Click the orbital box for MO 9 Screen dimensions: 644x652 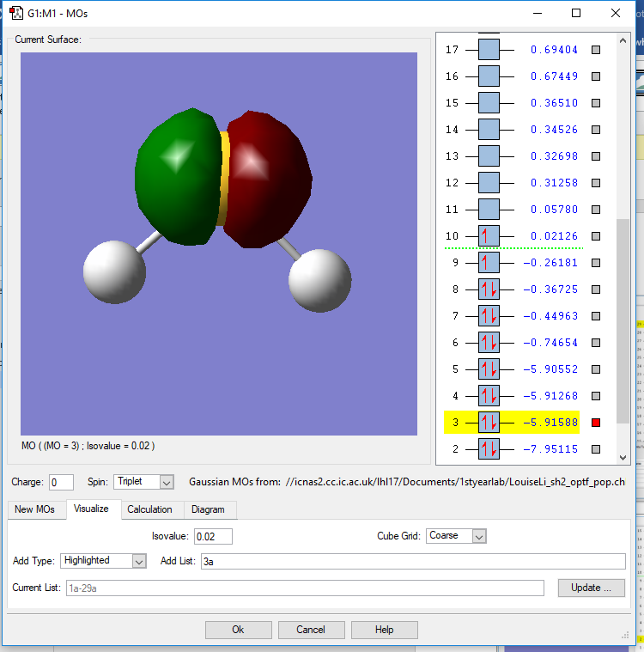[x=489, y=263]
